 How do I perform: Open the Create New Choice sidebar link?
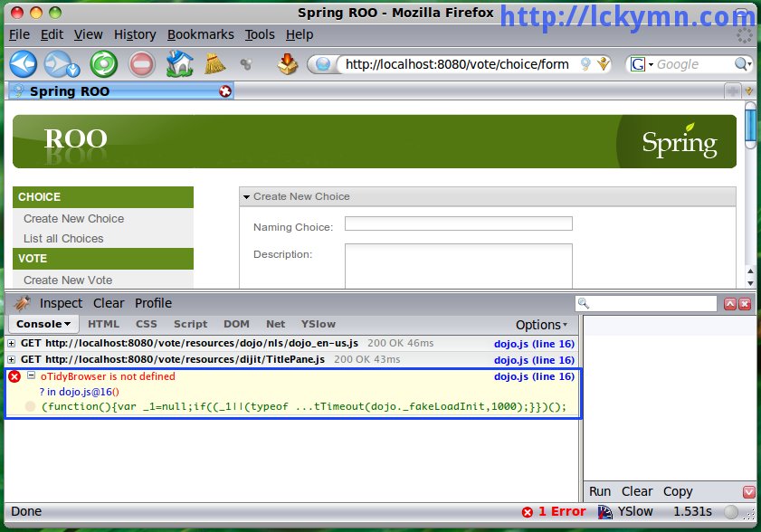coord(74,219)
